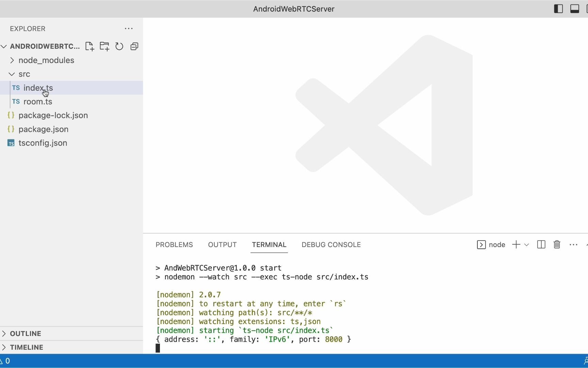Kill terminal with trash icon
The width and height of the screenshot is (588, 368).
(x=557, y=245)
